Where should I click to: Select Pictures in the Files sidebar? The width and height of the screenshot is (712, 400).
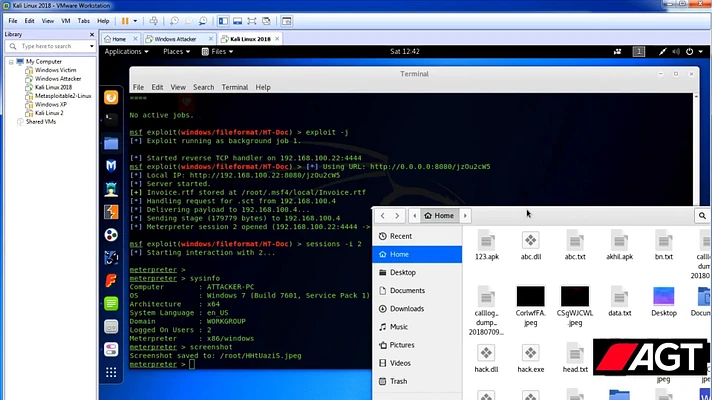tap(417, 345)
